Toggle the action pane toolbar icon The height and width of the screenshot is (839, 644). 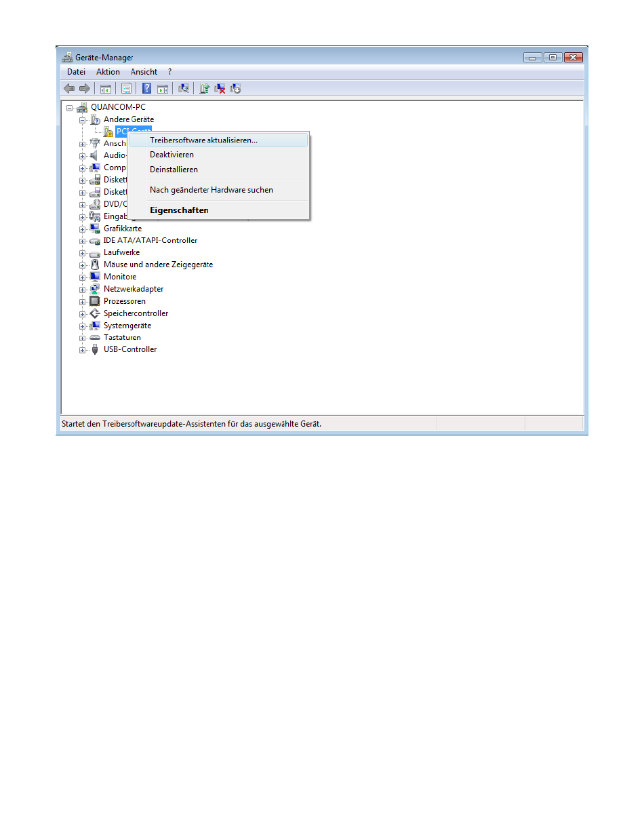pos(163,88)
